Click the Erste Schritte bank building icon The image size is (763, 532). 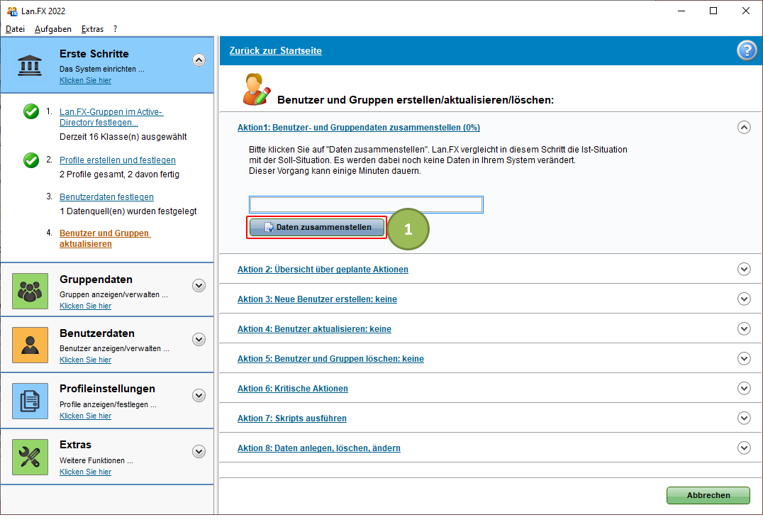coord(30,65)
